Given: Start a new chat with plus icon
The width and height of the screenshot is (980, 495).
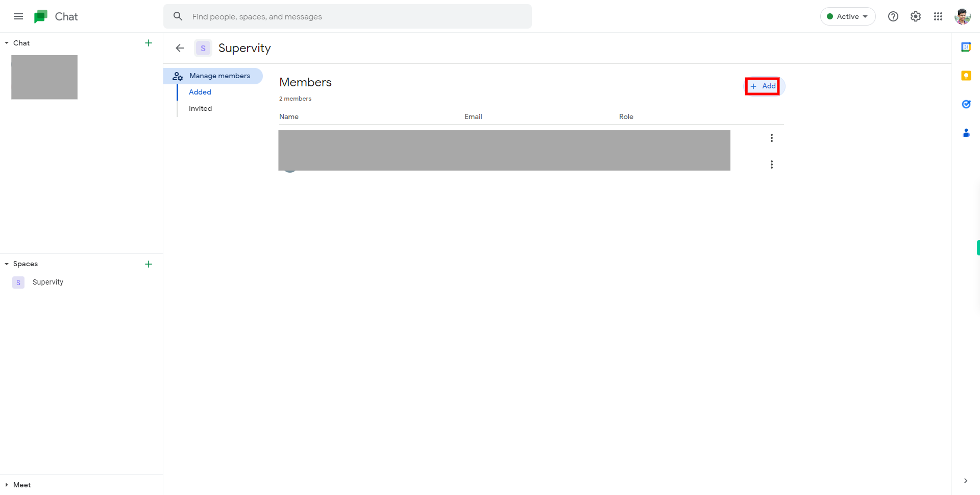Looking at the screenshot, I should pyautogui.click(x=149, y=43).
